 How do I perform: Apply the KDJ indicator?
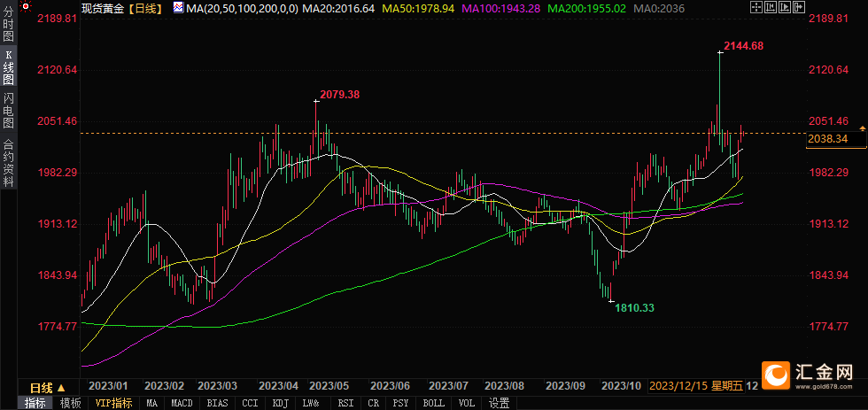282,404
